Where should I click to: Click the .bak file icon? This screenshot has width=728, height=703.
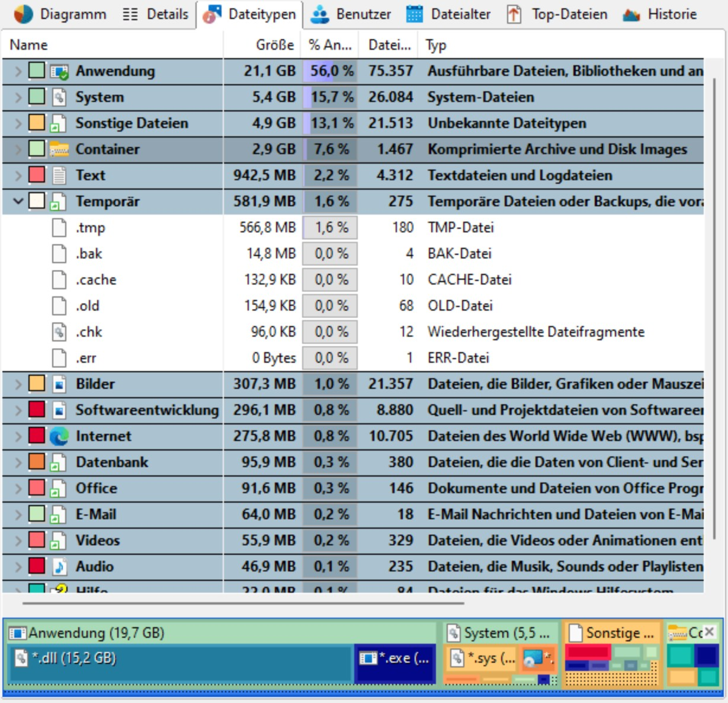(x=59, y=254)
